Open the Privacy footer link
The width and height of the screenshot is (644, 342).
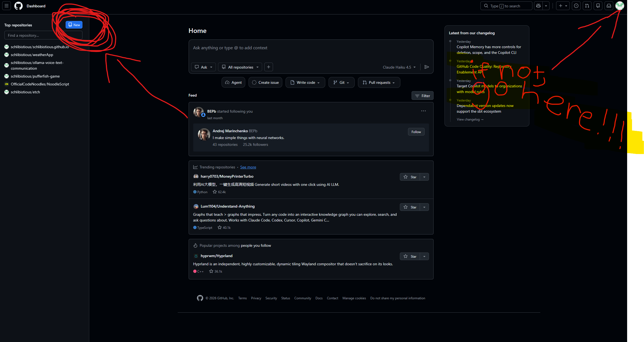pyautogui.click(x=256, y=298)
